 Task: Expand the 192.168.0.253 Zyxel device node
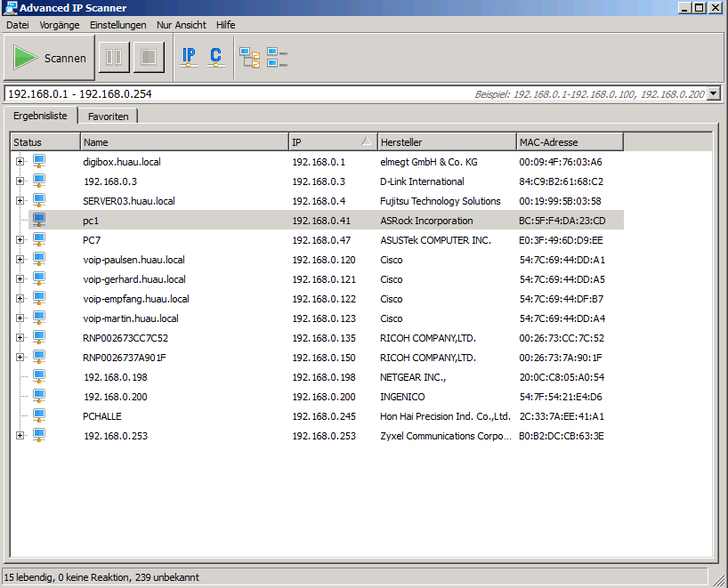point(20,435)
